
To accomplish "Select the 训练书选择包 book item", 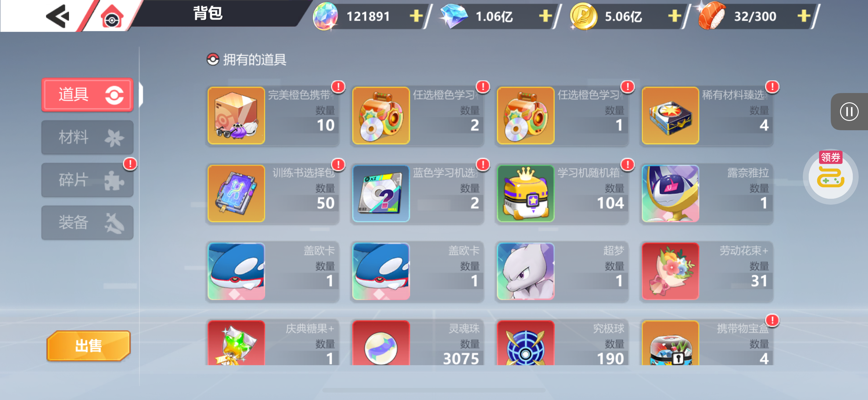I will (x=273, y=193).
